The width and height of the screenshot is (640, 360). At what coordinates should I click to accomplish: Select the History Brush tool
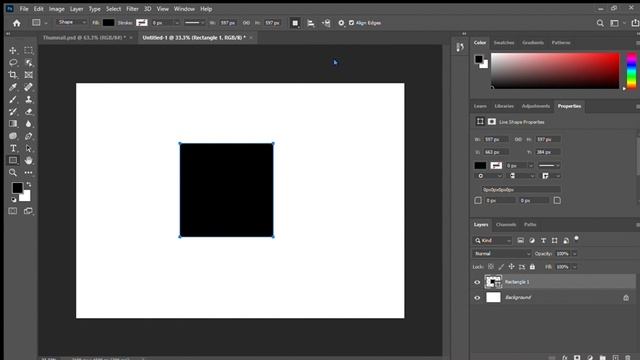[x=13, y=111]
